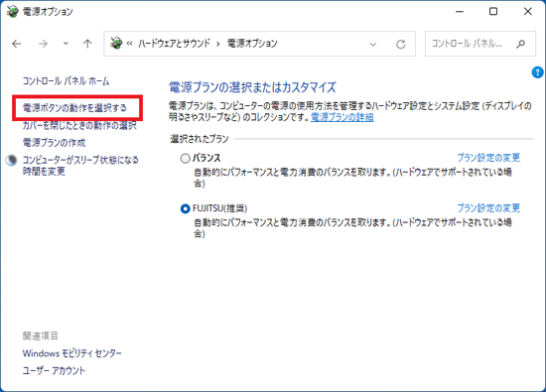Go back with the left arrow
Viewport: 546px width, 392px height.
tap(16, 44)
